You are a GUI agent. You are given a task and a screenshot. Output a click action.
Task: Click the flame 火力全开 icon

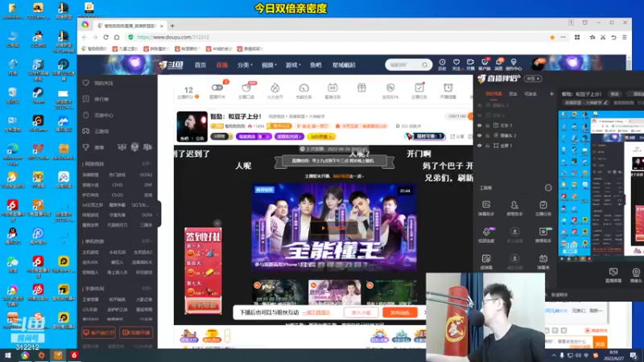[275, 88]
